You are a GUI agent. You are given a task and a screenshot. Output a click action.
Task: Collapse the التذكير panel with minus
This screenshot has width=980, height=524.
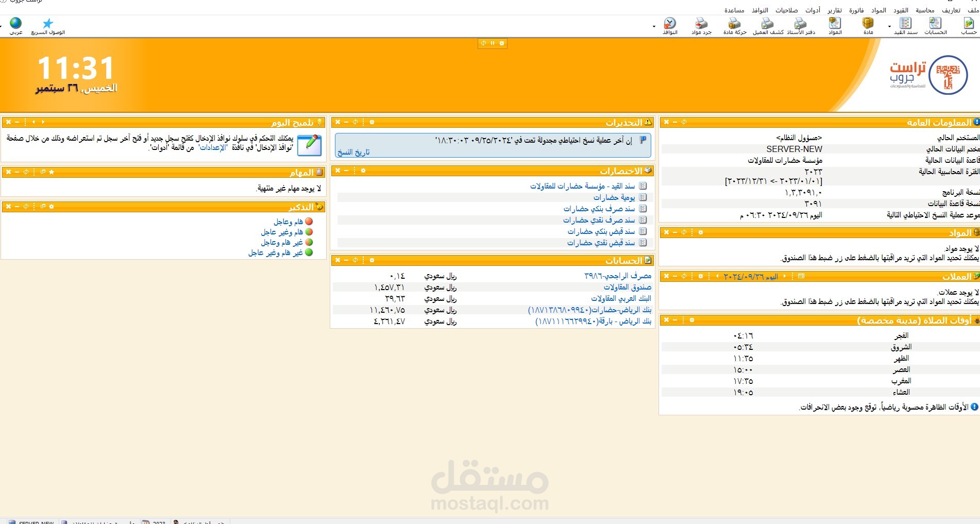point(17,207)
